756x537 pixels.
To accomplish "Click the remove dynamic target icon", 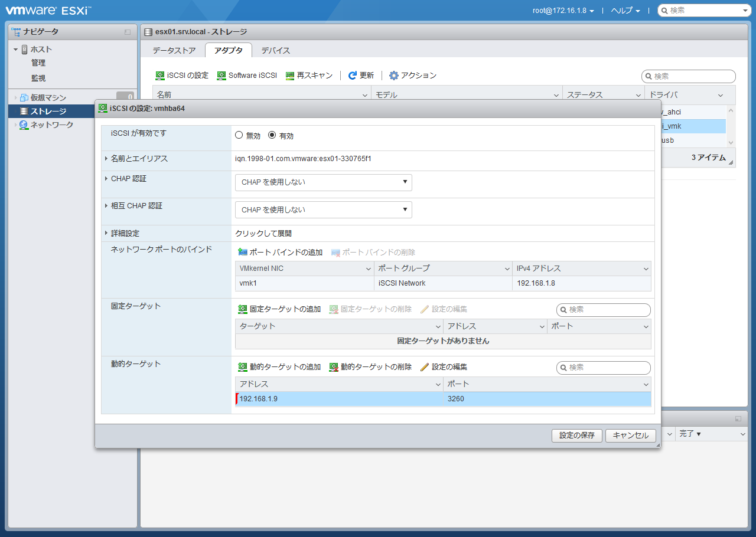I will click(334, 367).
